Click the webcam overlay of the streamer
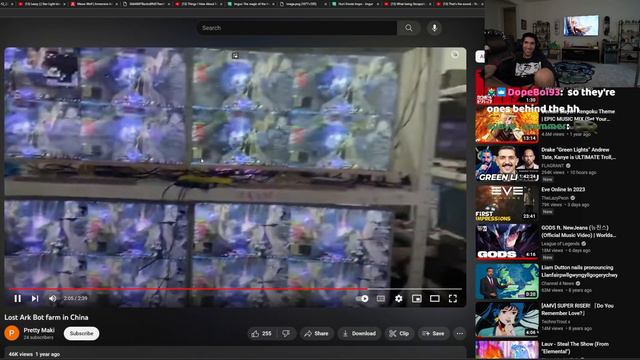Image resolution: width=640 pixels, height=360 pixels. [562, 44]
